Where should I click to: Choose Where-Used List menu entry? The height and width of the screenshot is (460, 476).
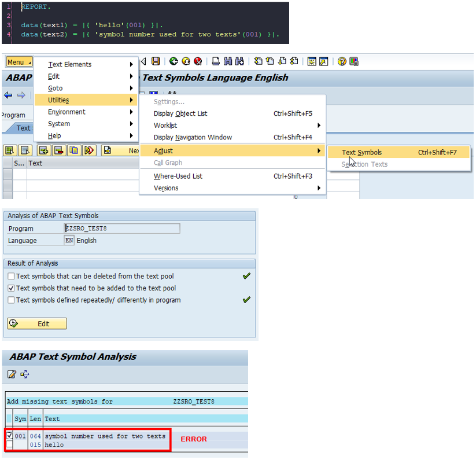pyautogui.click(x=178, y=176)
